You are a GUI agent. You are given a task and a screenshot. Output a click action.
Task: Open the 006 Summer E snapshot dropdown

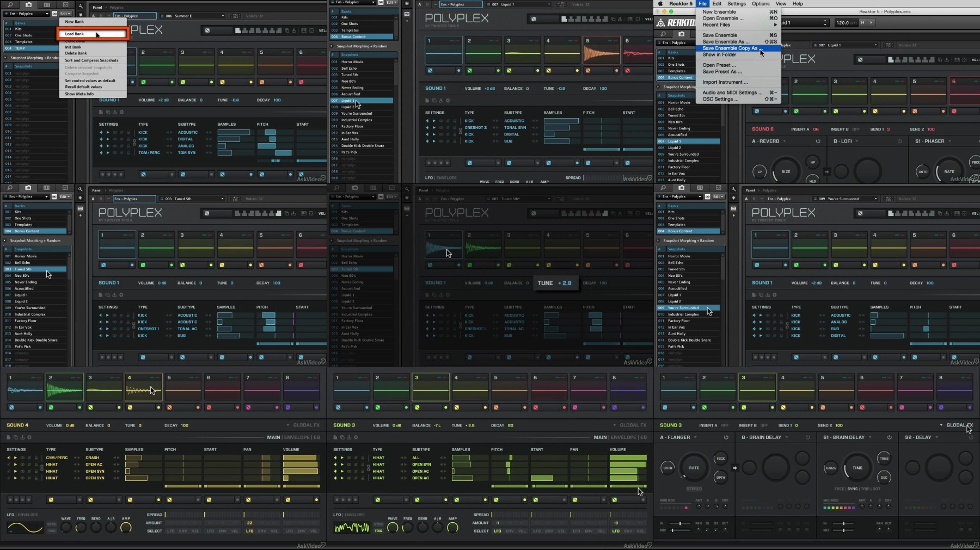tap(192, 16)
